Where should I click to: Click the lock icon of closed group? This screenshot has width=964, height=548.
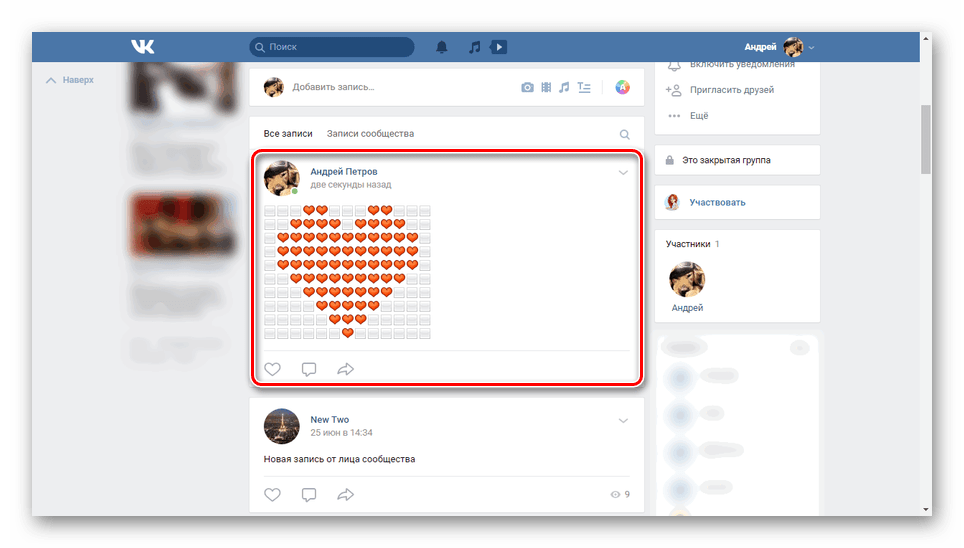(x=670, y=160)
